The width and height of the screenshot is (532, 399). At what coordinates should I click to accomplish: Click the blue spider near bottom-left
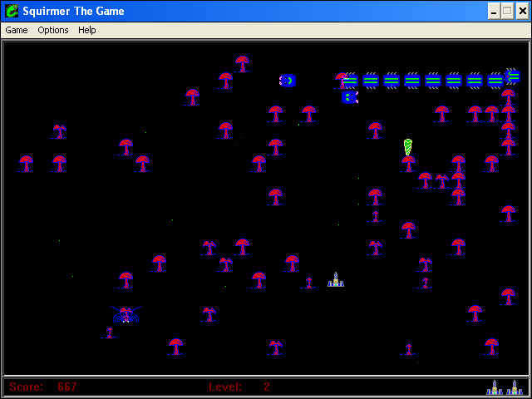(126, 314)
